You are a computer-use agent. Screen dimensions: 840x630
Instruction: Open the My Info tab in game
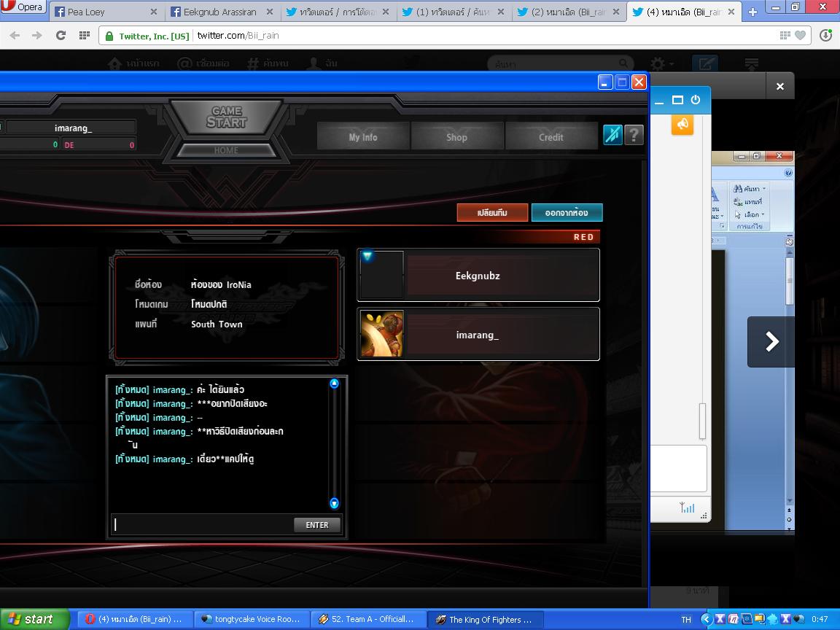click(363, 136)
